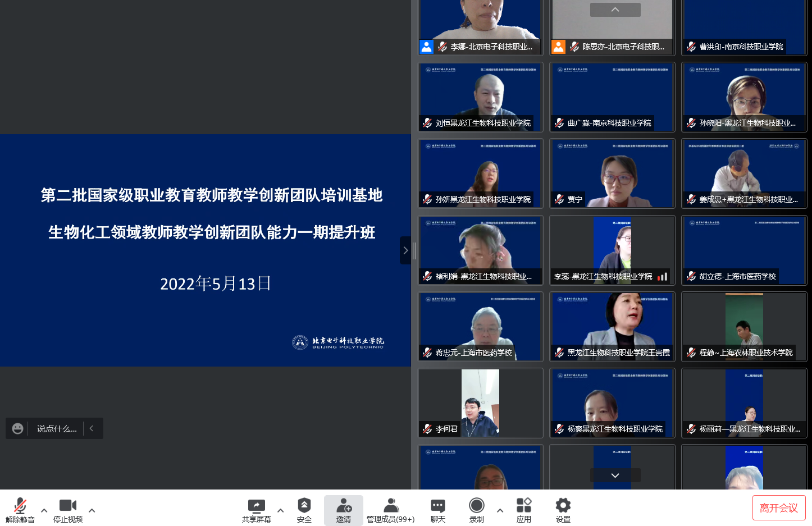Click the 邀请 invite icon
812x526 pixels.
coord(344,510)
